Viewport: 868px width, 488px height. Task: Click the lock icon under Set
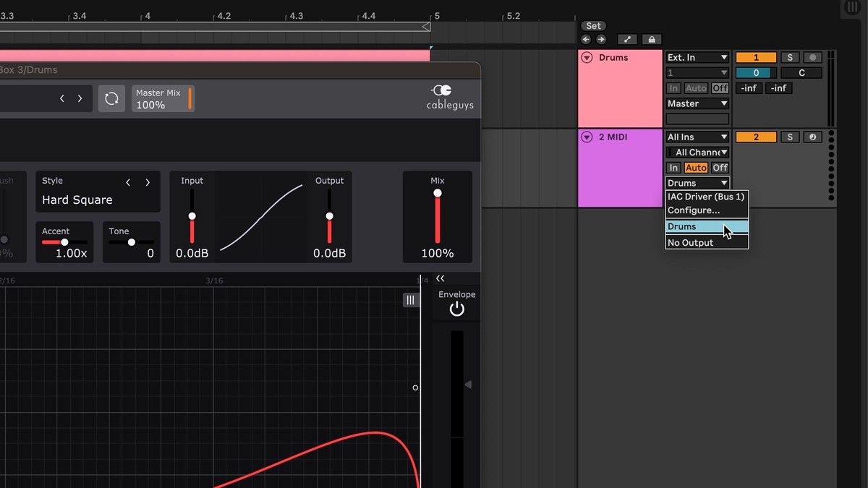point(651,40)
